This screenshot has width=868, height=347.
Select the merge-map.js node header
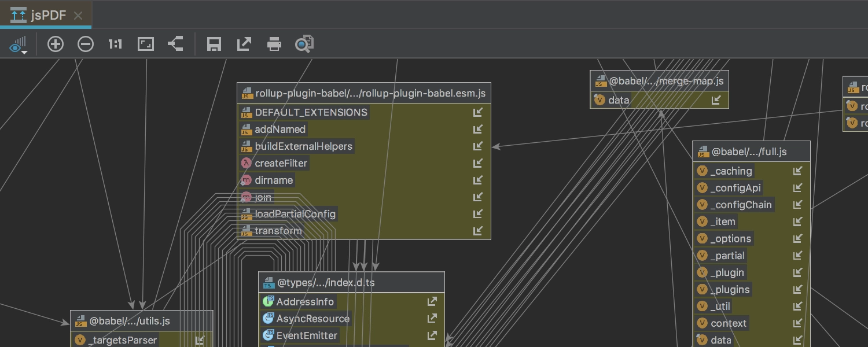(659, 82)
